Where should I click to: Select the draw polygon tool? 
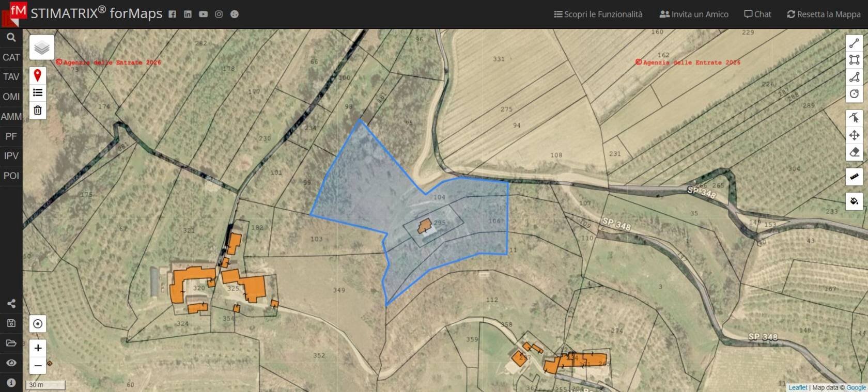tap(854, 77)
